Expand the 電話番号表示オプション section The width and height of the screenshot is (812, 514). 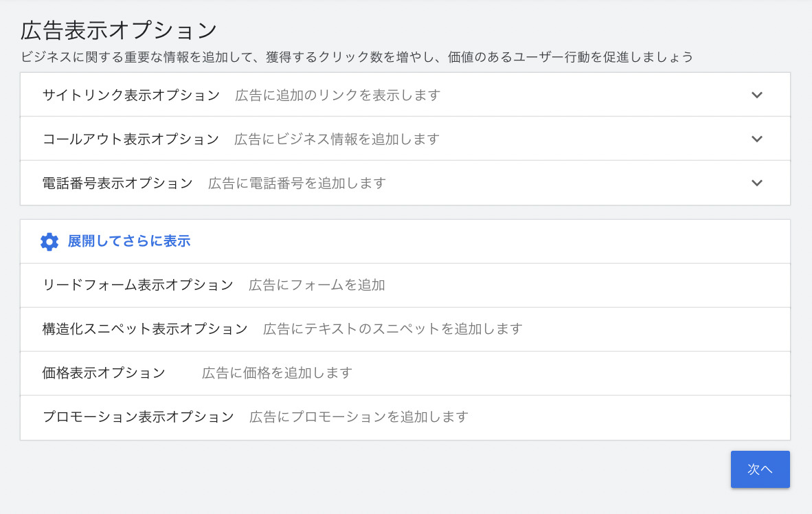click(x=405, y=183)
